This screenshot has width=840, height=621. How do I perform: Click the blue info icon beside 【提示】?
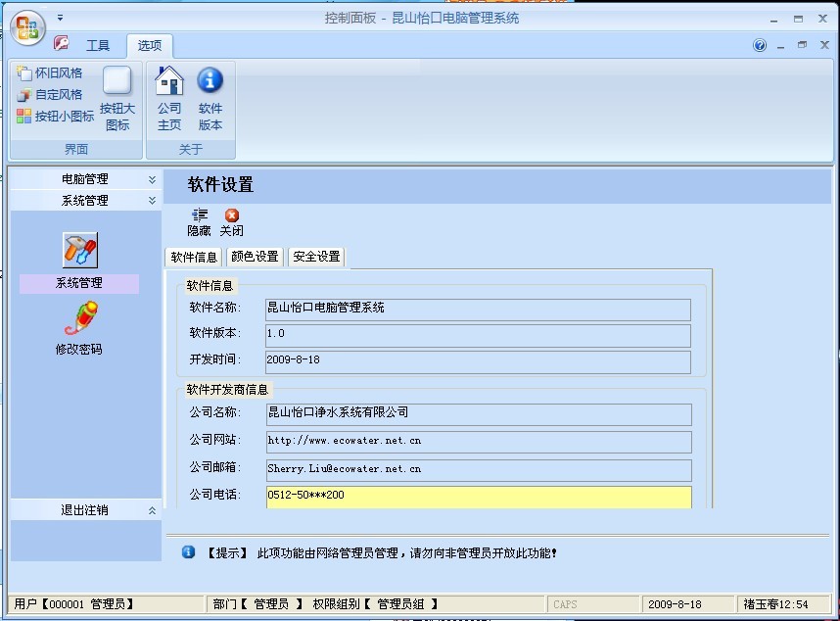[x=189, y=551]
